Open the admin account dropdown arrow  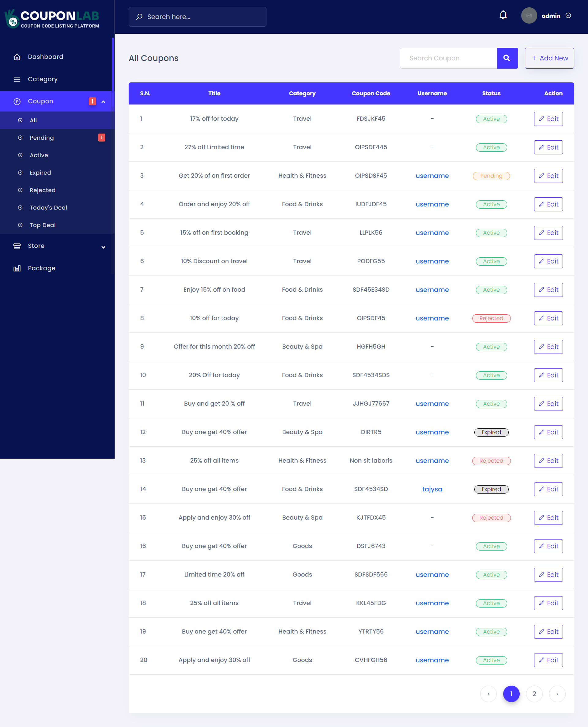click(x=568, y=16)
